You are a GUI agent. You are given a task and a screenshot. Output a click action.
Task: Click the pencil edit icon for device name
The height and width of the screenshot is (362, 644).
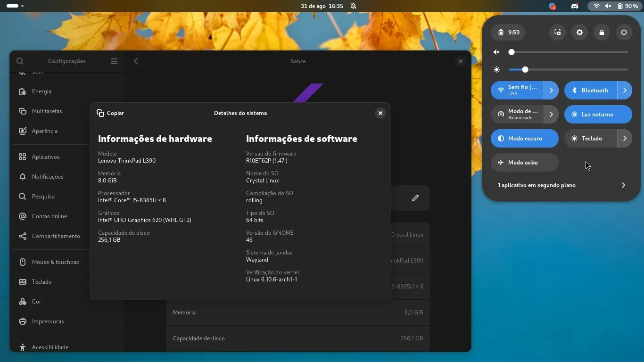click(x=415, y=198)
